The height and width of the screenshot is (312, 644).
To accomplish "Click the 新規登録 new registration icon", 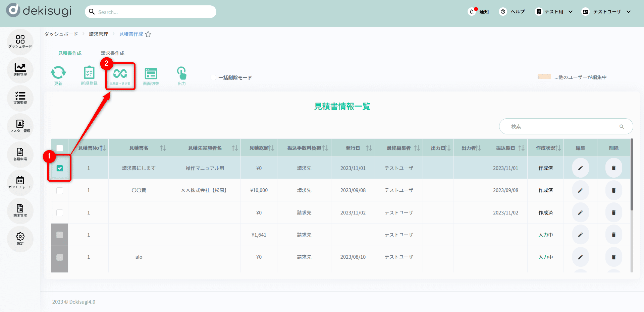I will point(89,73).
